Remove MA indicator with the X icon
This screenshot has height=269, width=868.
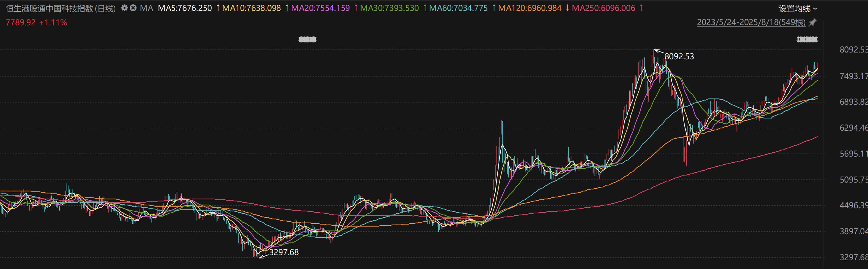click(133, 8)
